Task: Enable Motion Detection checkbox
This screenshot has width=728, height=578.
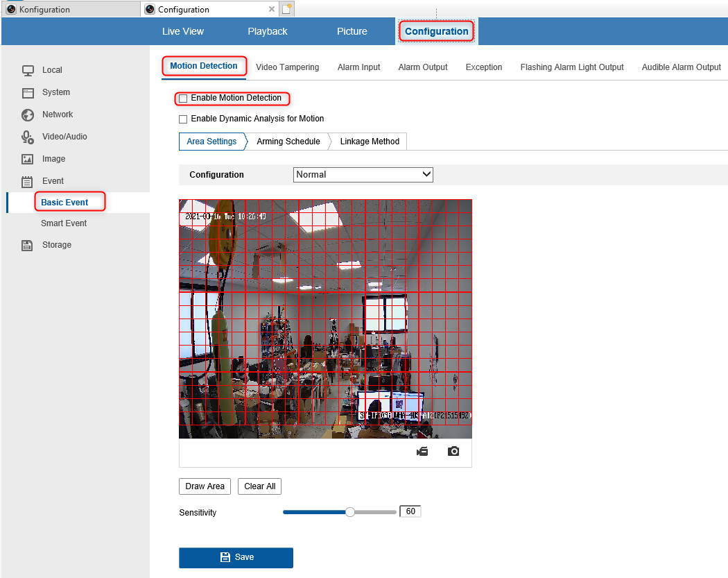Action: 183,99
